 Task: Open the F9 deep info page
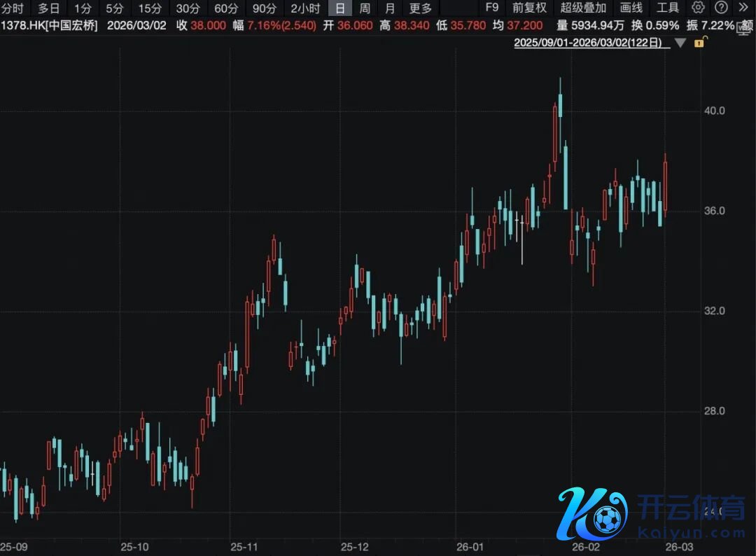click(492, 8)
